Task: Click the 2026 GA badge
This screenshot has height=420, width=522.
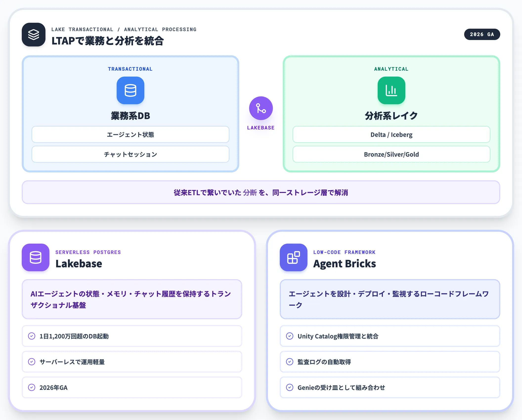Action: click(482, 34)
